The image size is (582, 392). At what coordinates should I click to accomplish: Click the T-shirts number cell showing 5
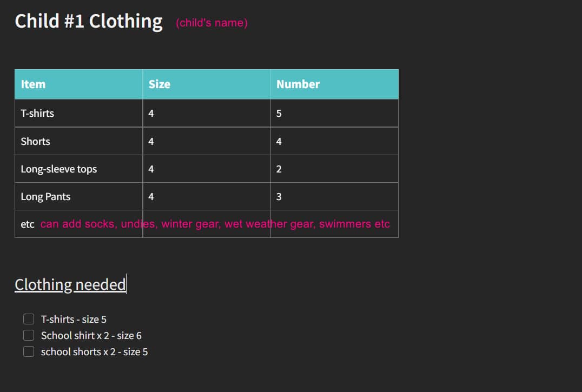tap(334, 113)
